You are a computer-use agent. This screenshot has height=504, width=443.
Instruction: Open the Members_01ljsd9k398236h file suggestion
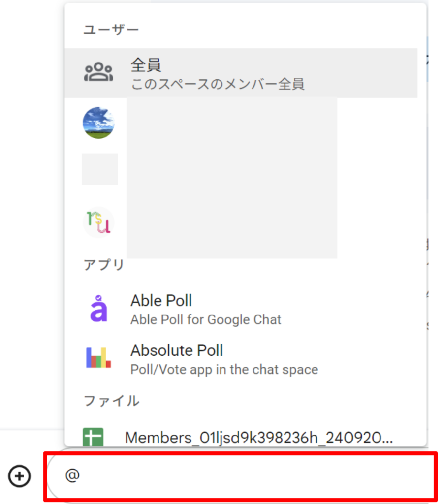coord(258,437)
